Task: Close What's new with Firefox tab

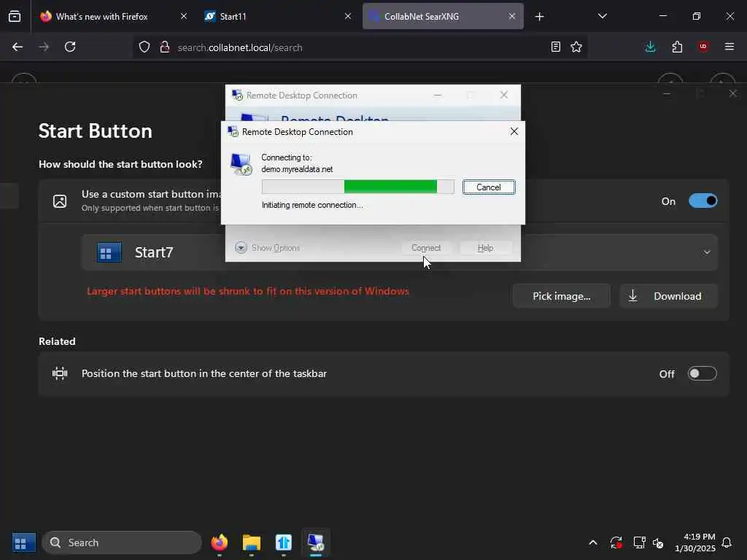Action: click(183, 16)
